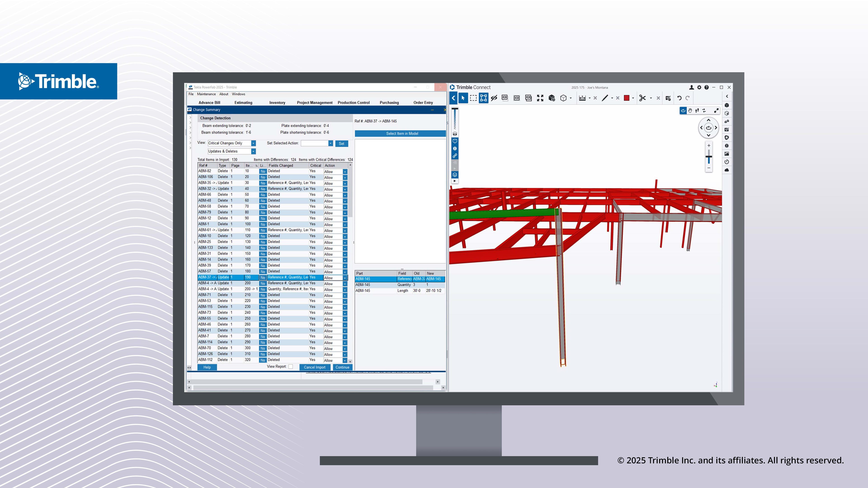Click the link icon in left vertical toolbar
This screenshot has width=868, height=488.
tap(455, 156)
